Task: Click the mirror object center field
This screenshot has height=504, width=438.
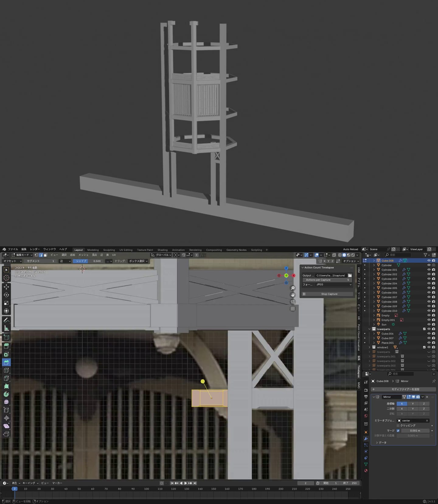Action: coord(413,421)
